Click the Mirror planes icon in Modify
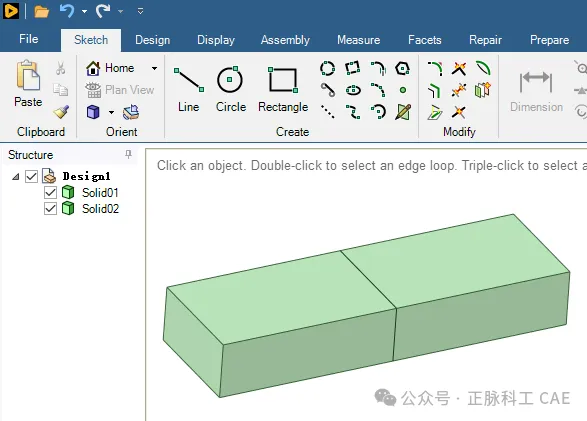This screenshot has width=587, height=421. [x=483, y=90]
